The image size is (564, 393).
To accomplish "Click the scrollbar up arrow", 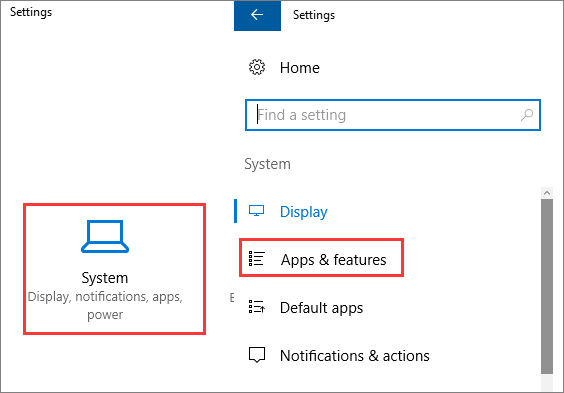I will (547, 193).
